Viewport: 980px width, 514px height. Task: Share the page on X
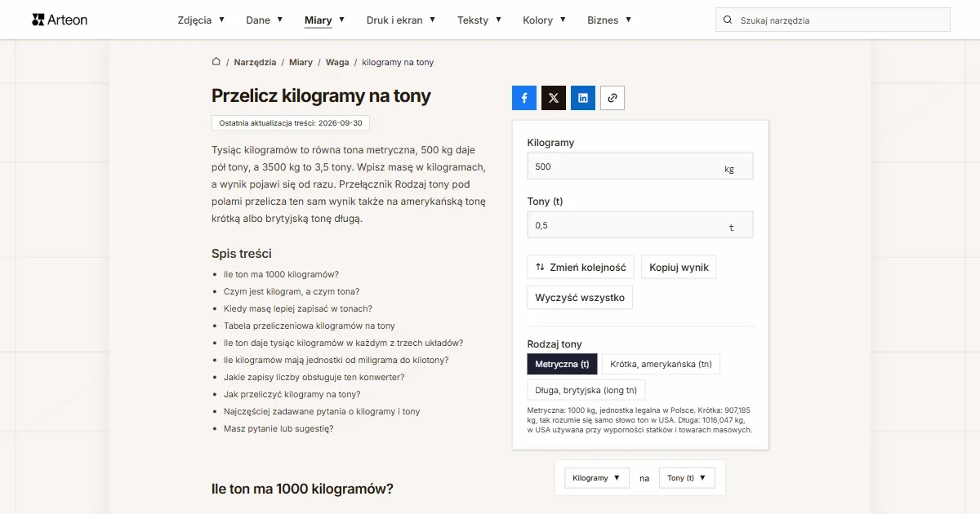(x=554, y=98)
